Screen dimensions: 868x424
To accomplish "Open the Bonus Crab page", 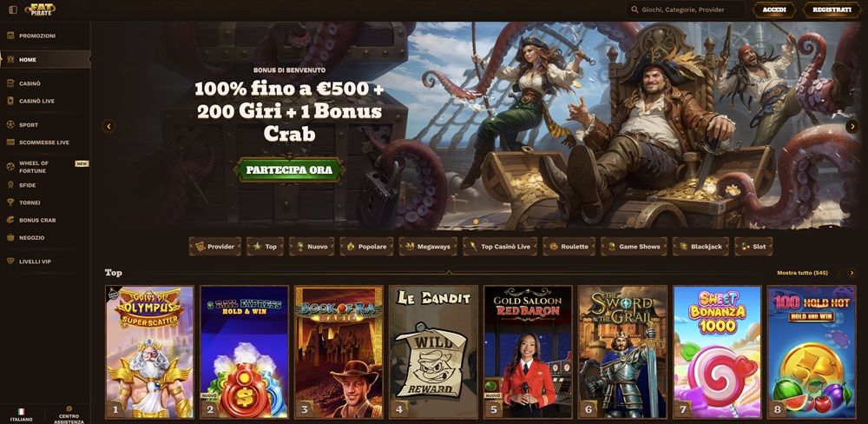I will (37, 220).
